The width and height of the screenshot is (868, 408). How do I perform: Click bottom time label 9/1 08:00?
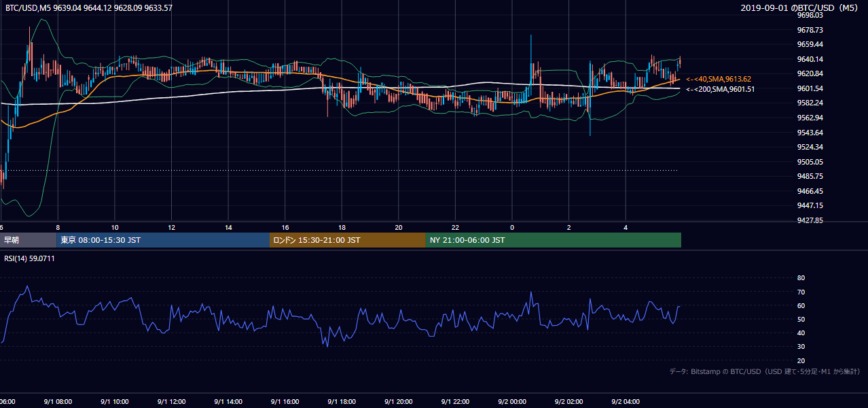tap(58, 402)
